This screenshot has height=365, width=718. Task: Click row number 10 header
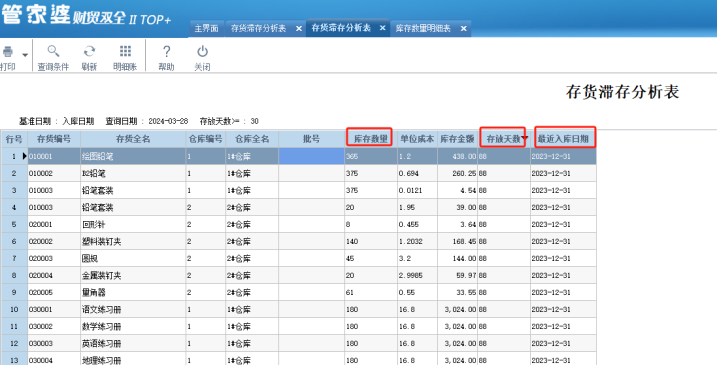(x=14, y=310)
